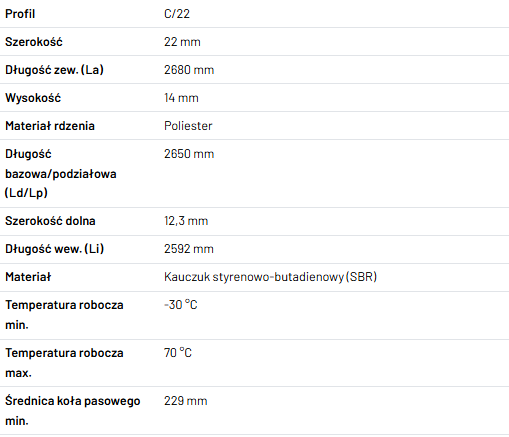Viewport: 509px width, 437px height.
Task: Select the 2680 mm outer length value
Action: [x=189, y=70]
